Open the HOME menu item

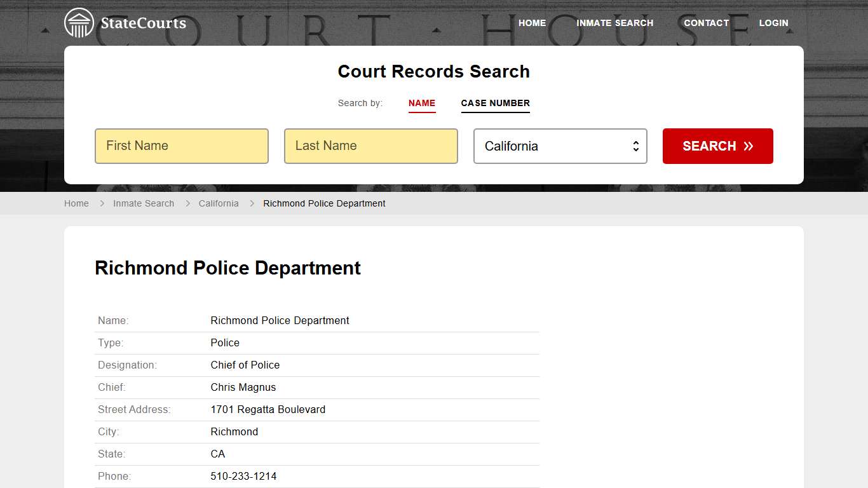532,23
